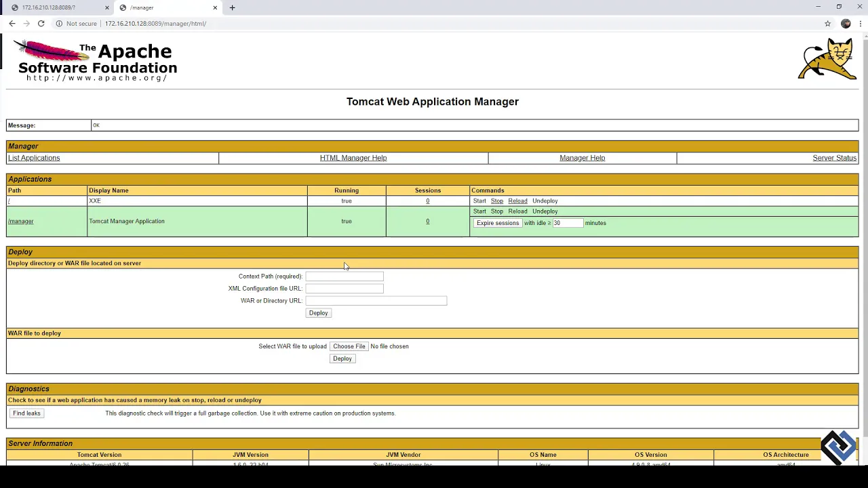Open List Applications link

(x=34, y=158)
